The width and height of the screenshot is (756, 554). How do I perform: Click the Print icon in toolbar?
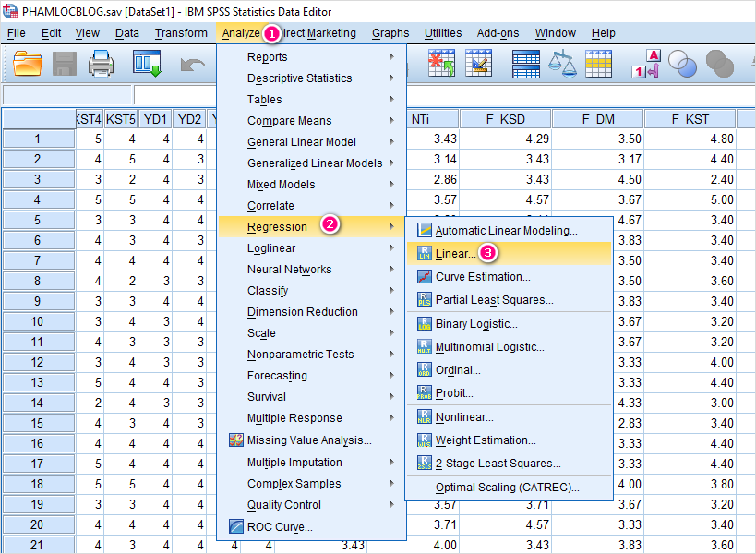tap(101, 64)
